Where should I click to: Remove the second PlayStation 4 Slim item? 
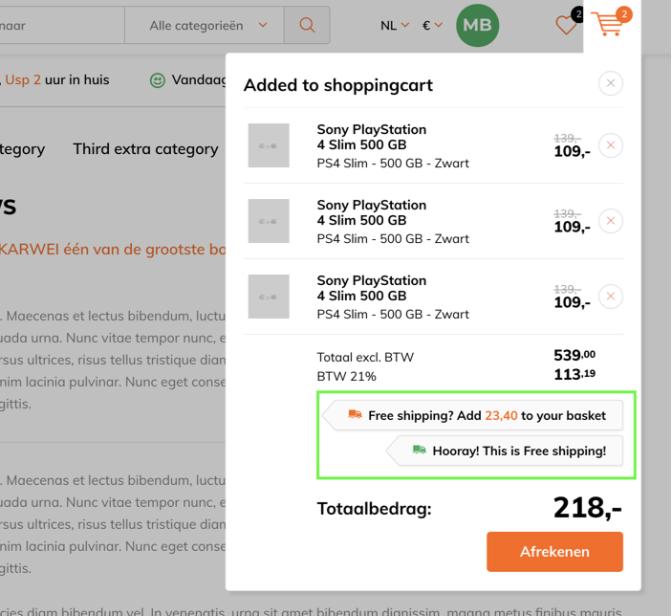[x=611, y=221]
